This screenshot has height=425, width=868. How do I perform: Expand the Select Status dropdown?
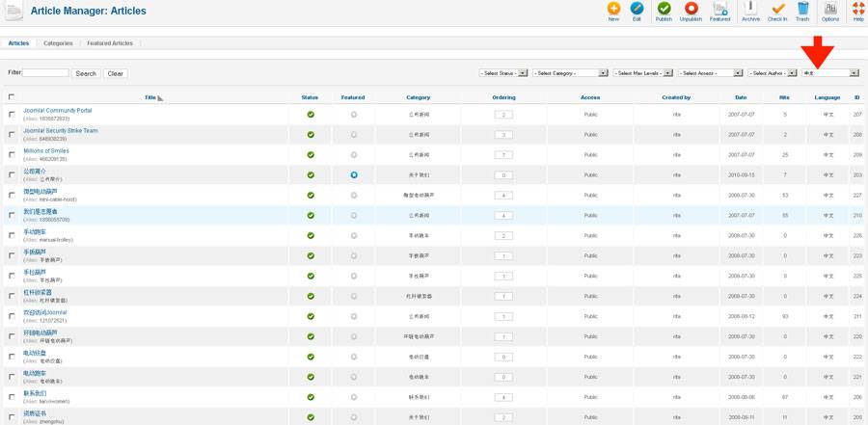coord(503,73)
